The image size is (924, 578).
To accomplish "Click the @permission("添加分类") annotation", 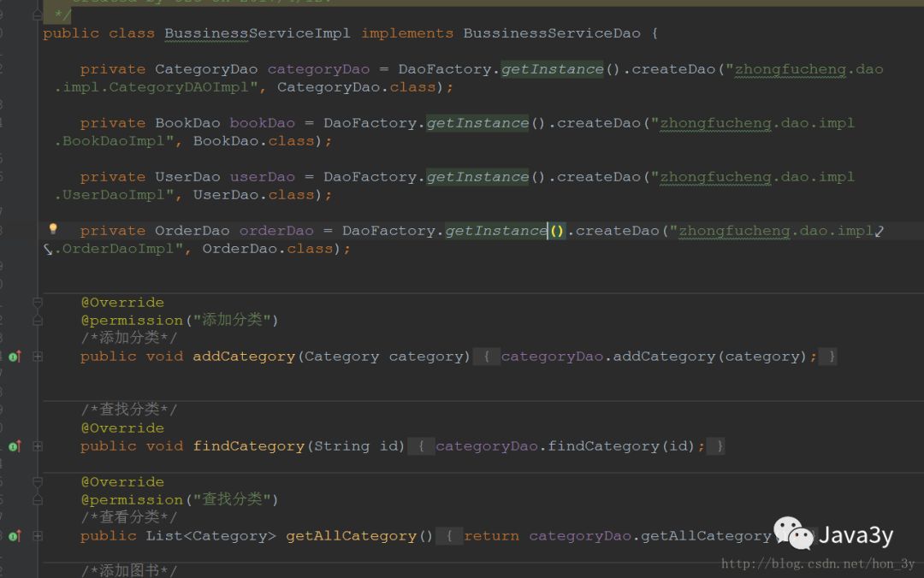I will [180, 320].
